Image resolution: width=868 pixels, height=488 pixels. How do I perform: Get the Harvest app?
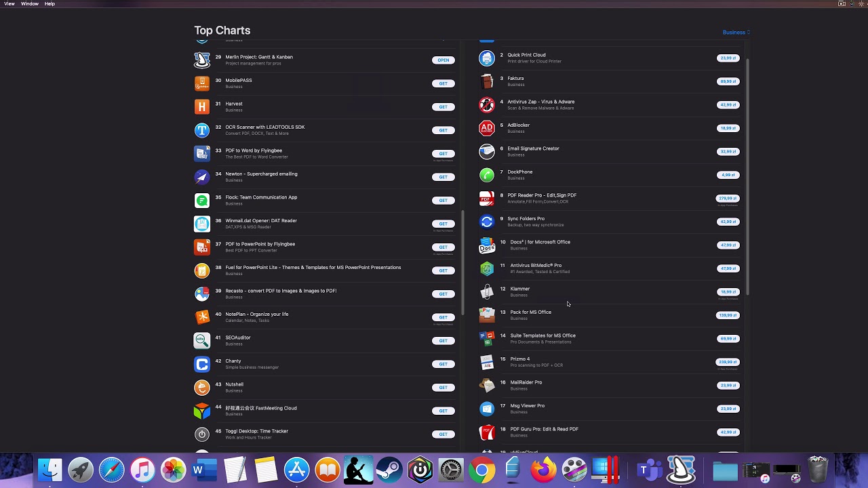[443, 107]
